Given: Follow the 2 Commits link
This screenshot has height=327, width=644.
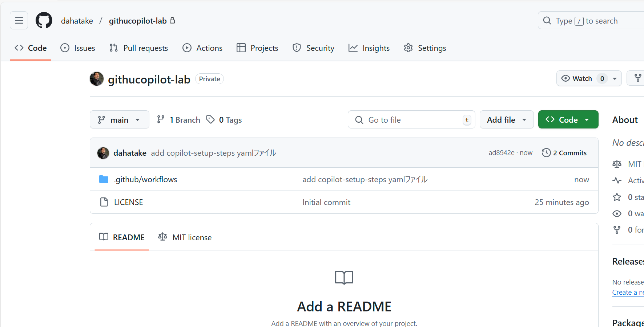Looking at the screenshot, I should (569, 152).
